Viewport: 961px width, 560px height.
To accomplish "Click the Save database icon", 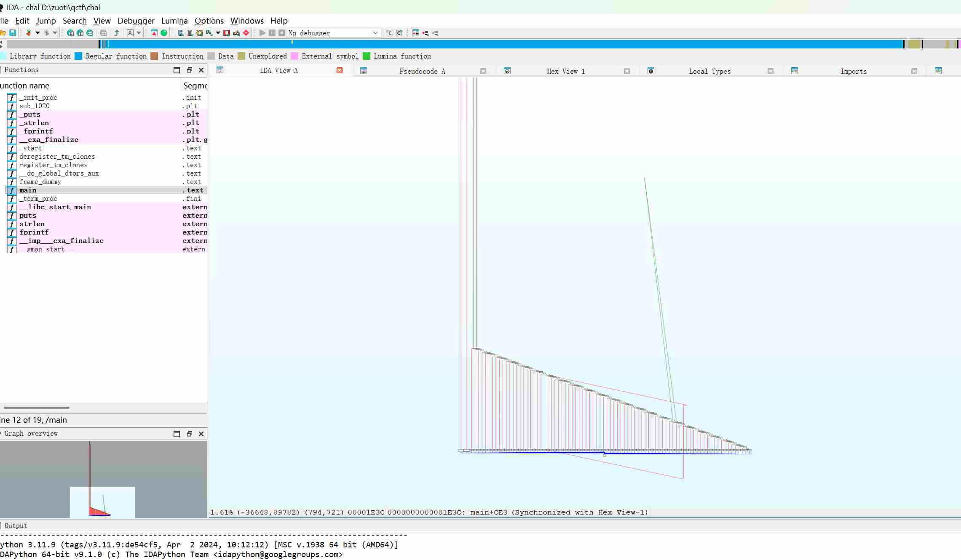I will [x=13, y=33].
